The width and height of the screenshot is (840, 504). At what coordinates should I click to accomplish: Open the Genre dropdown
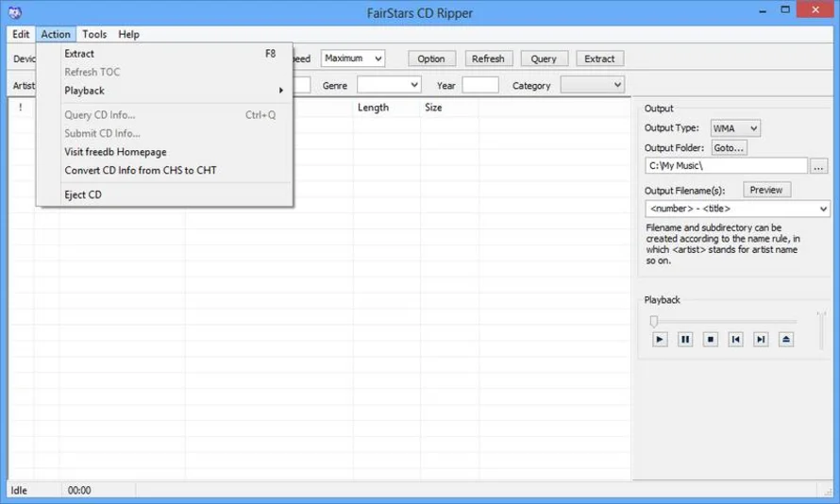pos(389,85)
